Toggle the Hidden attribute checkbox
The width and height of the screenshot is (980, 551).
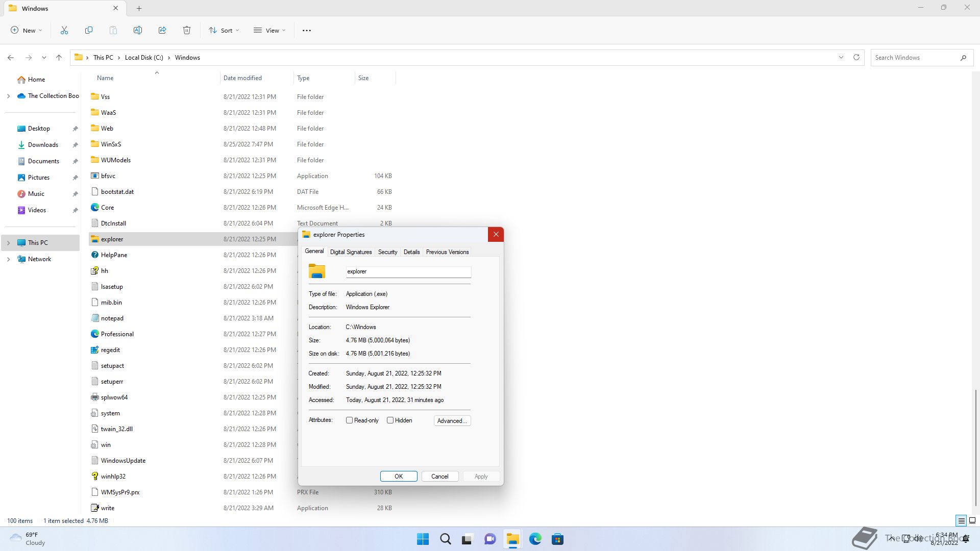click(x=390, y=420)
